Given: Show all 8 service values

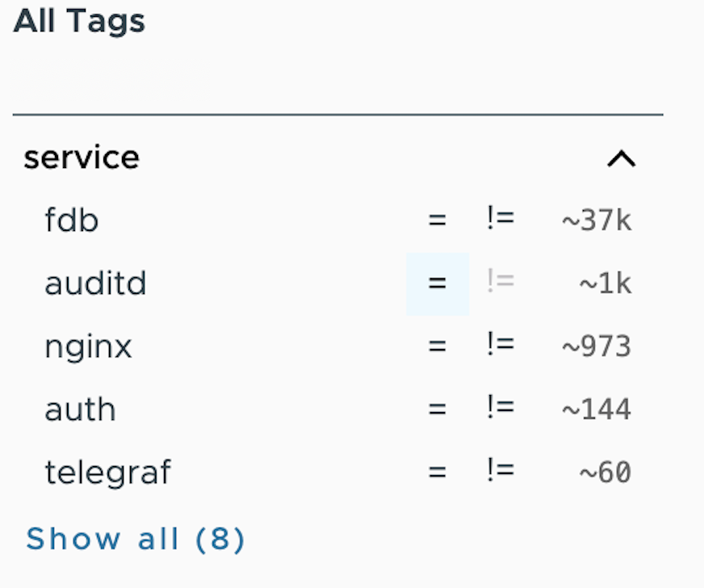Looking at the screenshot, I should (135, 539).
